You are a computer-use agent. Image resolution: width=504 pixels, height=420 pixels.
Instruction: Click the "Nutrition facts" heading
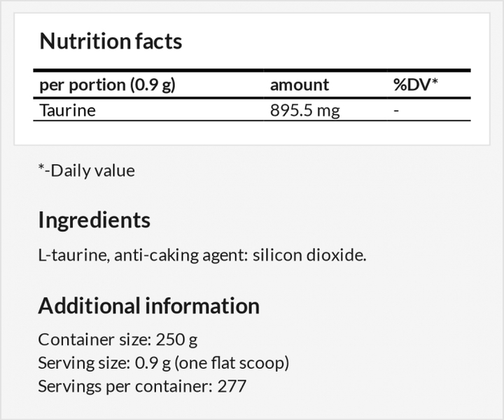pos(111,41)
